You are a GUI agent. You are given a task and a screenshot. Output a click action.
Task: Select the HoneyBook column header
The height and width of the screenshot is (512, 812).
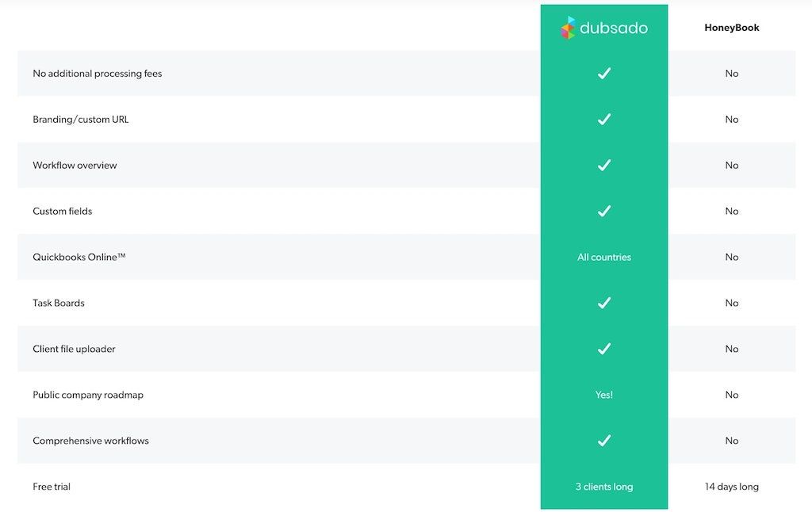tap(731, 28)
